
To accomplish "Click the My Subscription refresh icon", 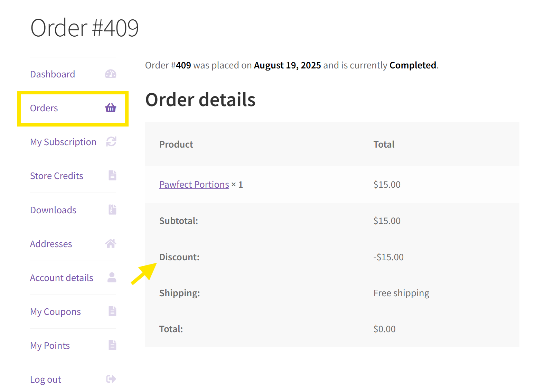I will 111,142.
